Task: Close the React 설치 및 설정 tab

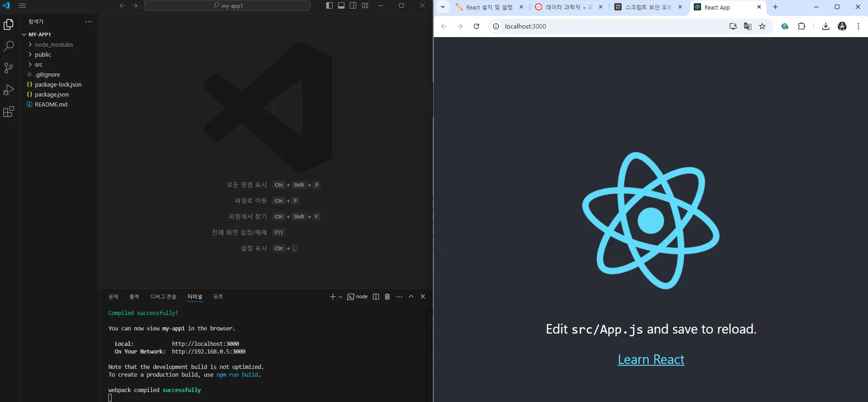Action: (x=521, y=7)
